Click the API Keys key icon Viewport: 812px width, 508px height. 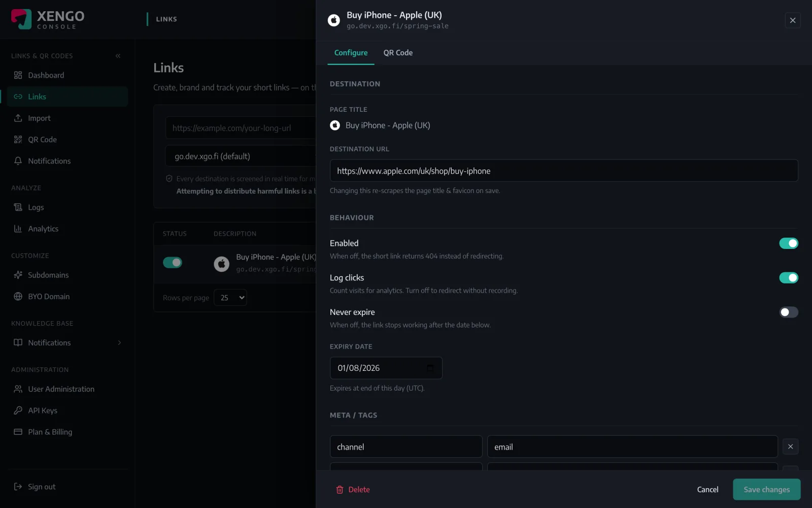click(x=18, y=410)
